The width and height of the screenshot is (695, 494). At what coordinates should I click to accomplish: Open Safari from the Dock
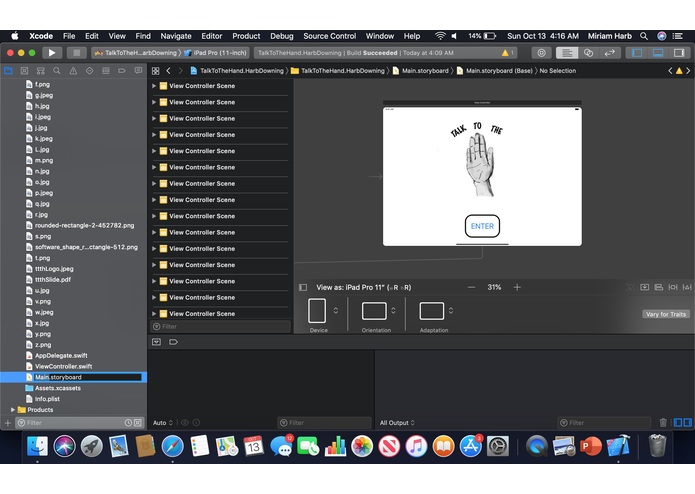(x=172, y=446)
